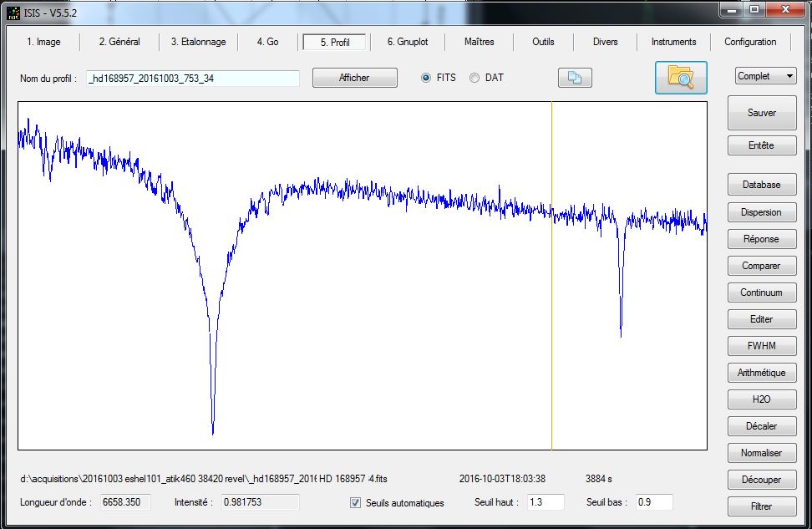Click in the Nom du profil field

pyautogui.click(x=193, y=79)
